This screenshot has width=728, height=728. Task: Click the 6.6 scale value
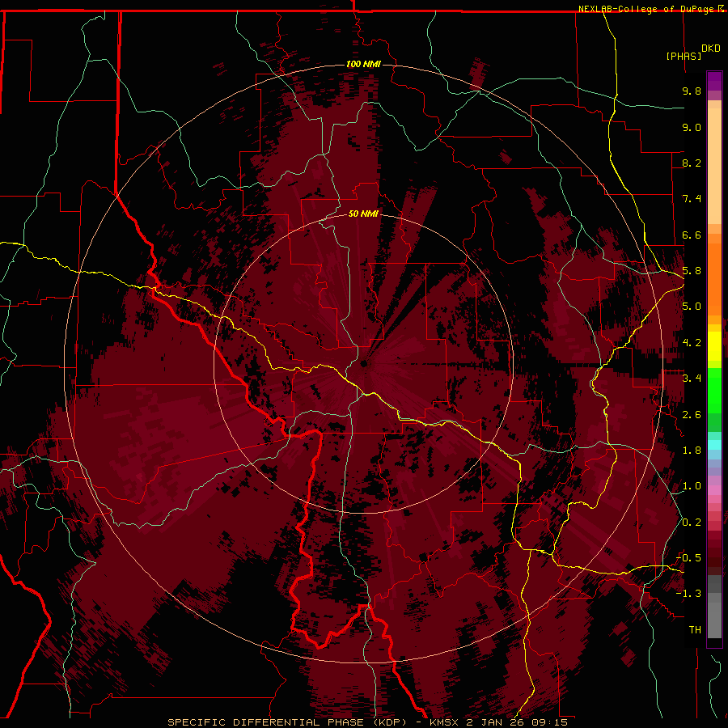click(692, 235)
